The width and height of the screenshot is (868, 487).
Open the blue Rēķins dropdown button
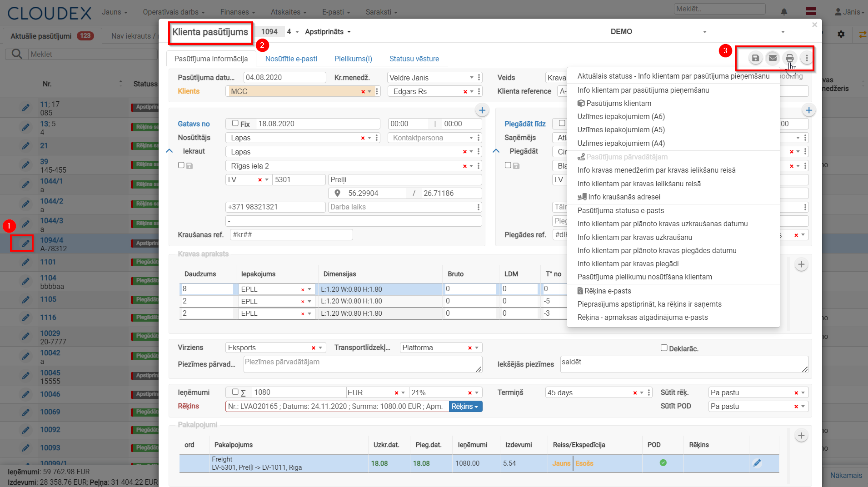(465, 407)
